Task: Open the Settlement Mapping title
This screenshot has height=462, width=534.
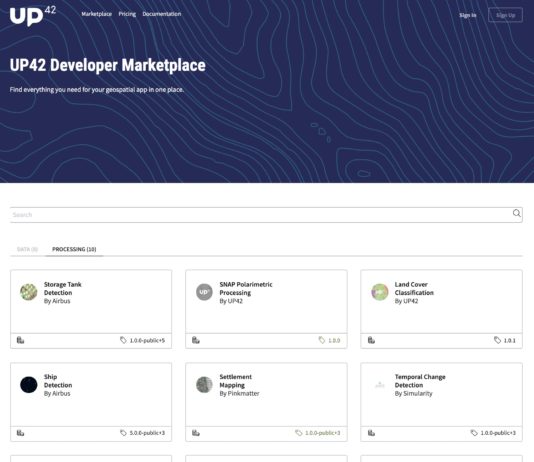Action: coord(236,381)
